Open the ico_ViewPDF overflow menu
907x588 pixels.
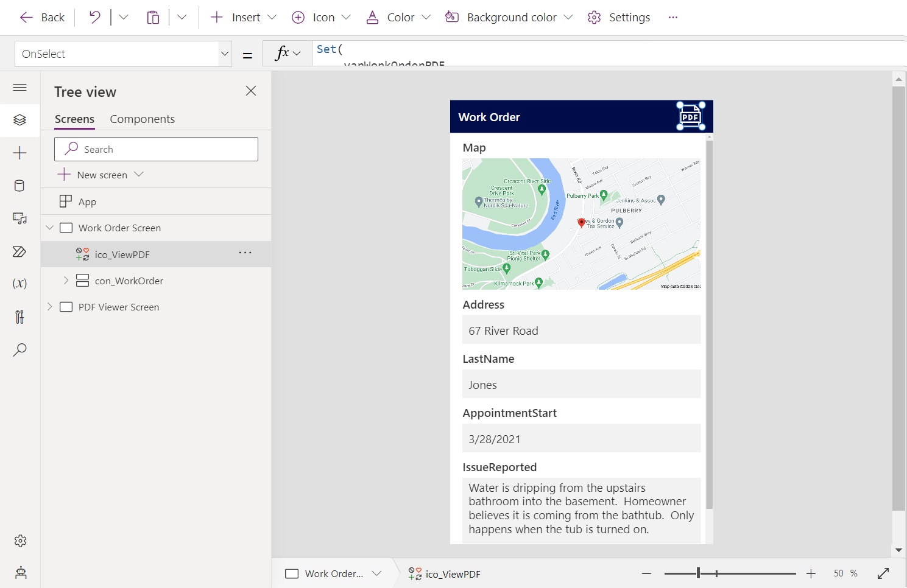(245, 254)
